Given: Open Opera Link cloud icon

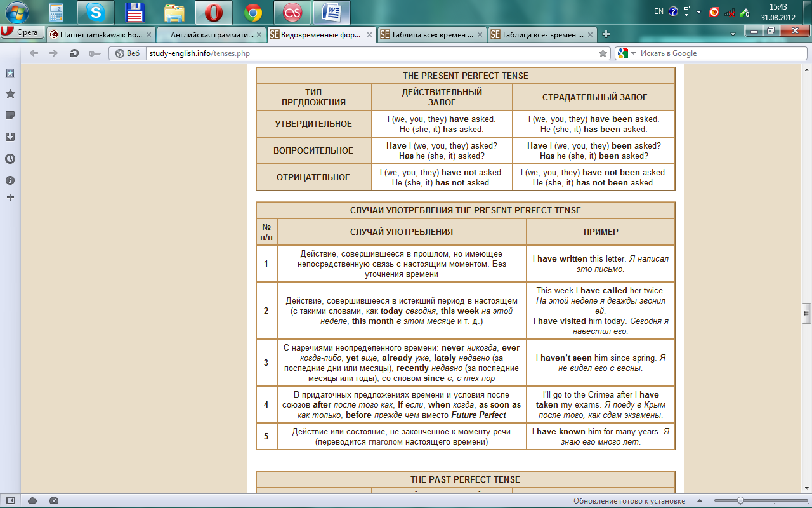Looking at the screenshot, I should [x=32, y=501].
